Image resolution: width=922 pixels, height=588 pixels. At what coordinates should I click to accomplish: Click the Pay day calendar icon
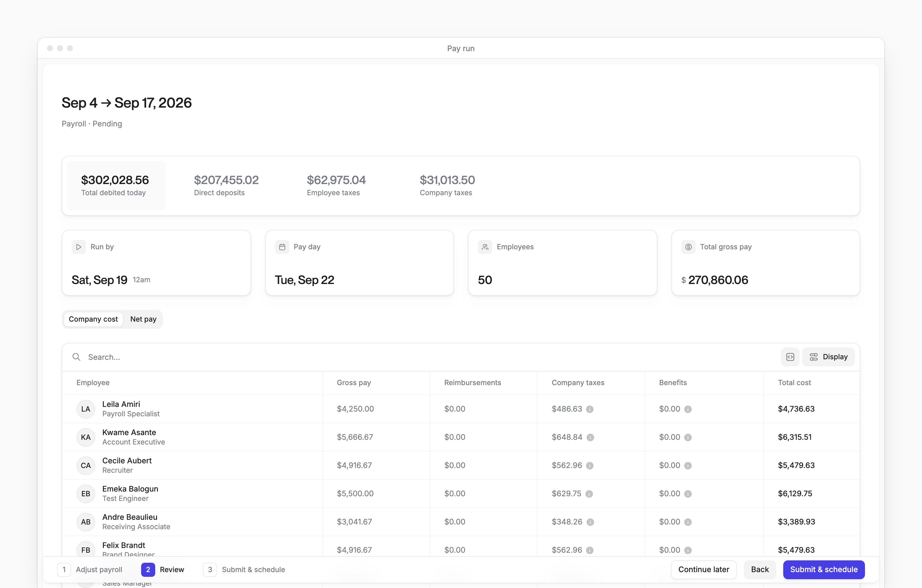coord(282,247)
